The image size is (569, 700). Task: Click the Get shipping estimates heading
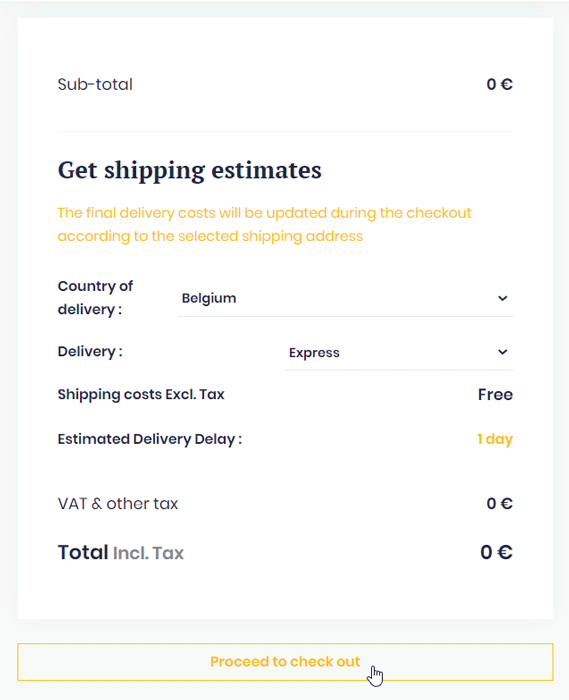tap(190, 171)
